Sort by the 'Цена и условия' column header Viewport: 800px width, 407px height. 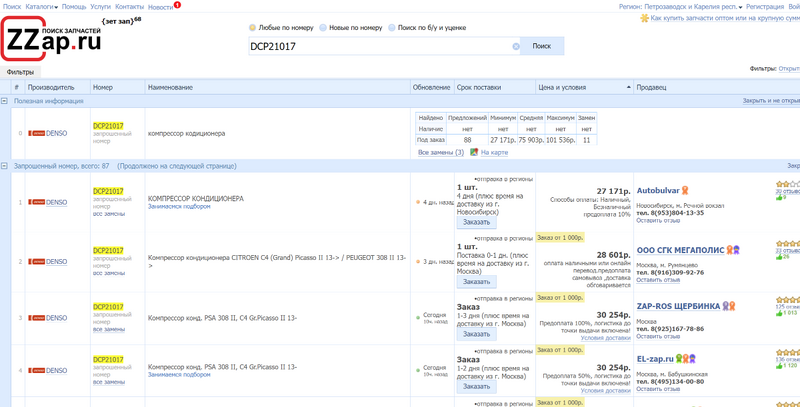[x=560, y=87]
